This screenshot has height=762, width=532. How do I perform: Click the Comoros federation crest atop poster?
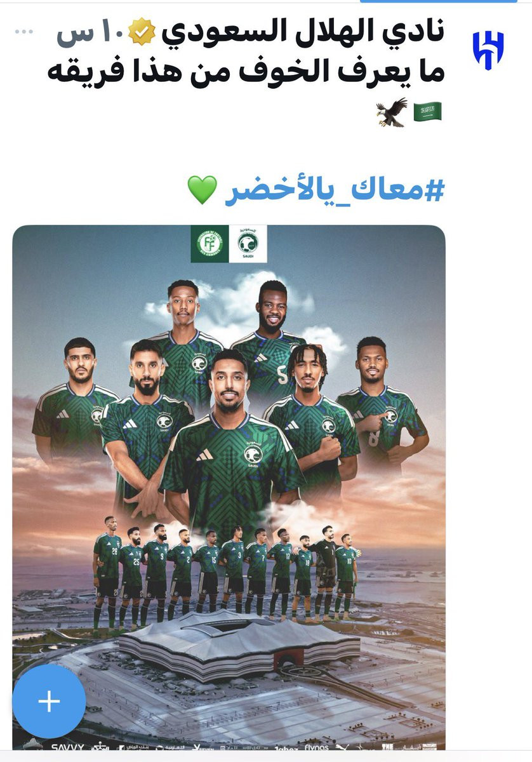click(209, 243)
